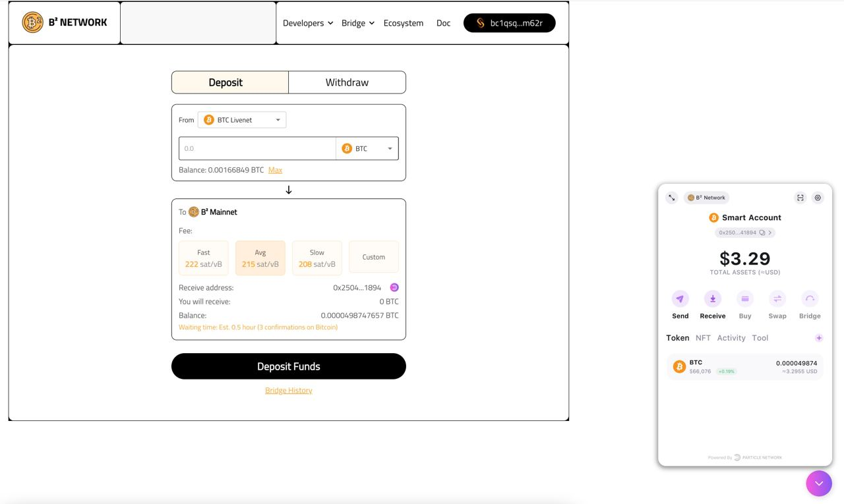The width and height of the screenshot is (844, 504).
Task: Open the Ecosystem page
Action: click(x=404, y=23)
